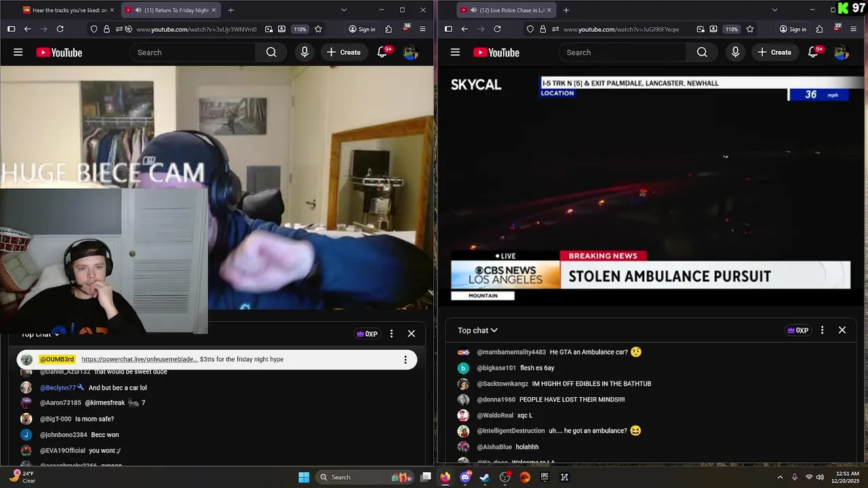Expand the Top chat dropdown in left window
This screenshot has height=488, width=868.
(41, 334)
